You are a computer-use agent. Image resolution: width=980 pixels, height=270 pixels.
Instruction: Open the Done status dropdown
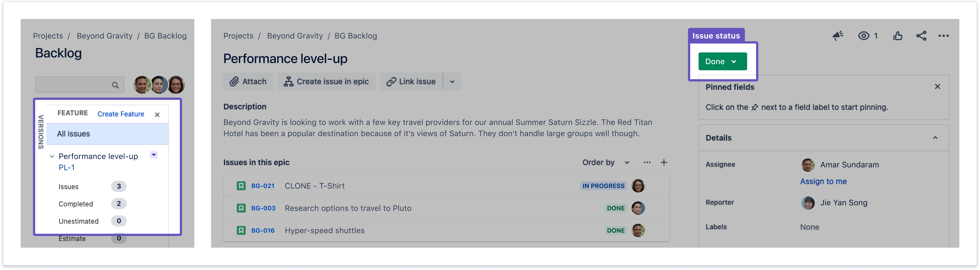click(722, 61)
